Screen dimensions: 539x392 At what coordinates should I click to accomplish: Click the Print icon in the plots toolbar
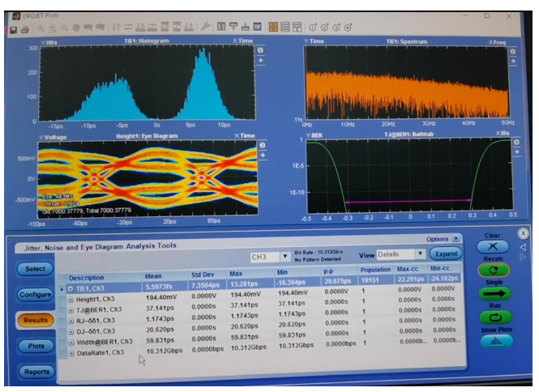pyautogui.click(x=25, y=29)
